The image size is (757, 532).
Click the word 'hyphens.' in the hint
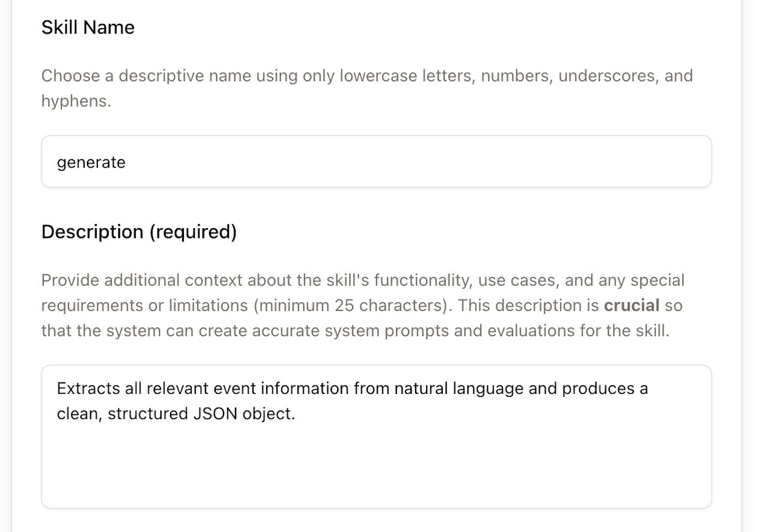(76, 101)
